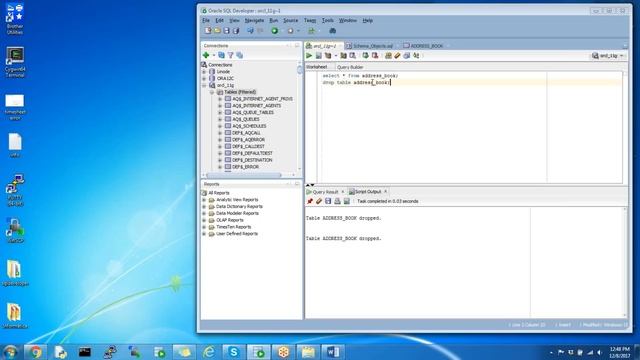Print the Script Output with printer icon
Screen dimensions: 640x360
point(337,201)
